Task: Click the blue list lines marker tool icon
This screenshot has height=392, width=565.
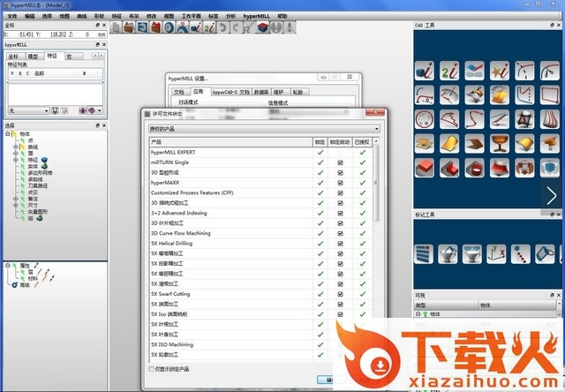Action: (424, 254)
